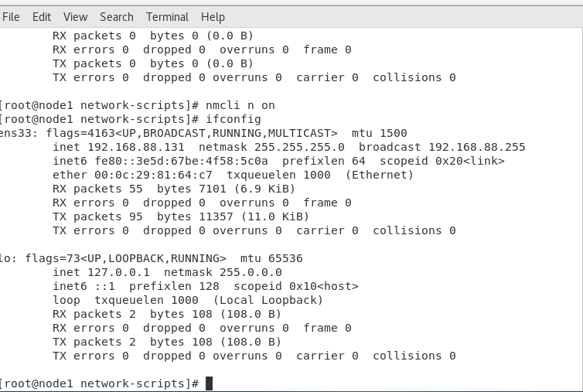Open the Search menu
Viewport: 583px width, 392px height.
point(117,17)
